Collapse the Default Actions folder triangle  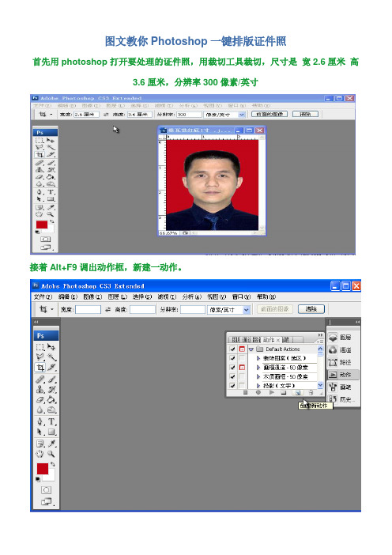(x=251, y=349)
